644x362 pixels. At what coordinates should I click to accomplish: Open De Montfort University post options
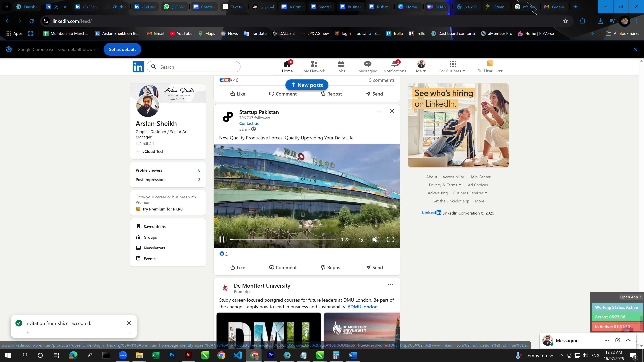tap(390, 285)
